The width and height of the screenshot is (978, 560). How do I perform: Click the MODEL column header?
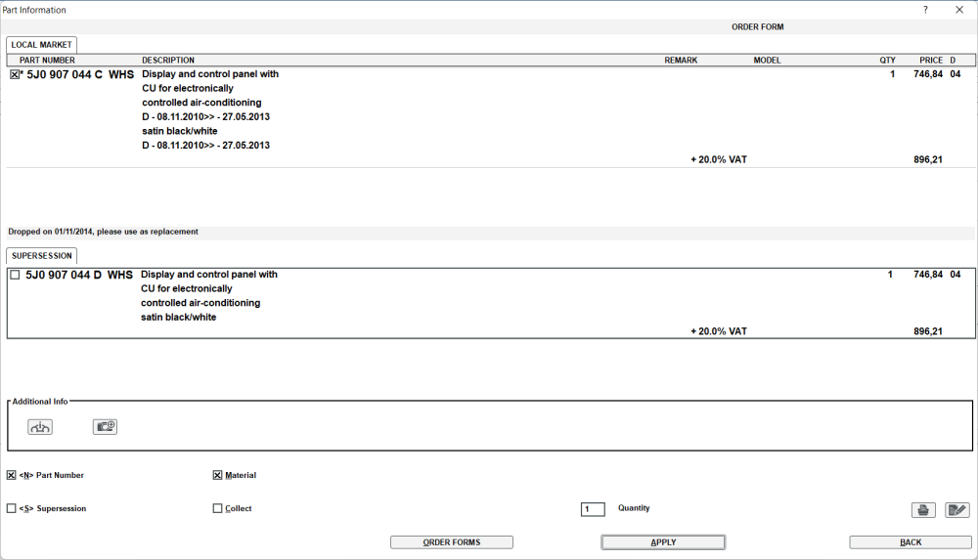point(767,61)
